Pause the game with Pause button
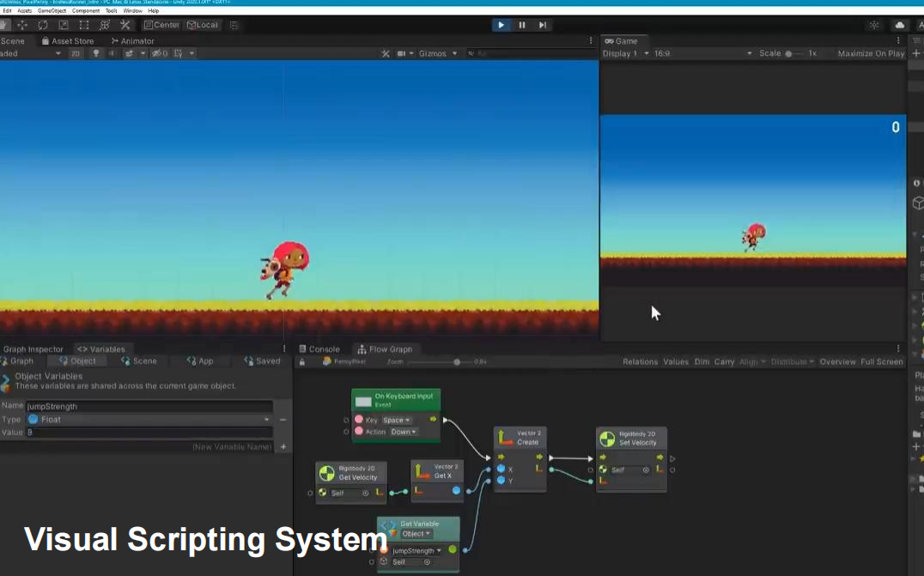This screenshot has width=924, height=576. (521, 25)
